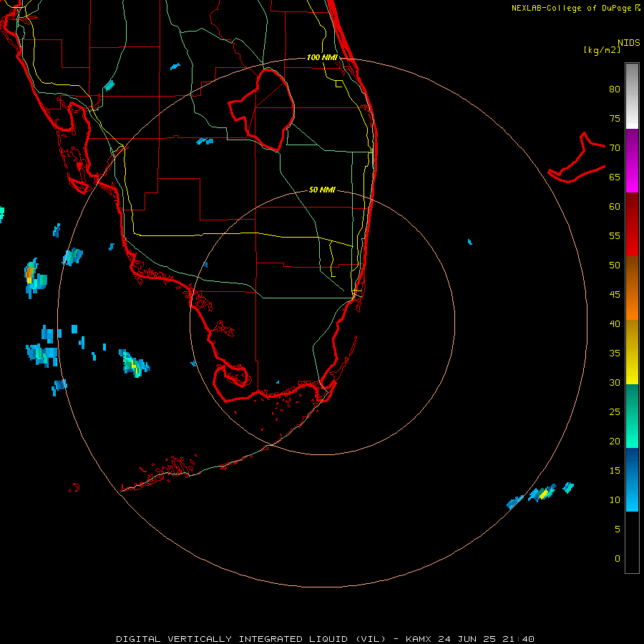Pick the yellow segment of the color bar
Viewport: 644px width, 644px height.
632,352
